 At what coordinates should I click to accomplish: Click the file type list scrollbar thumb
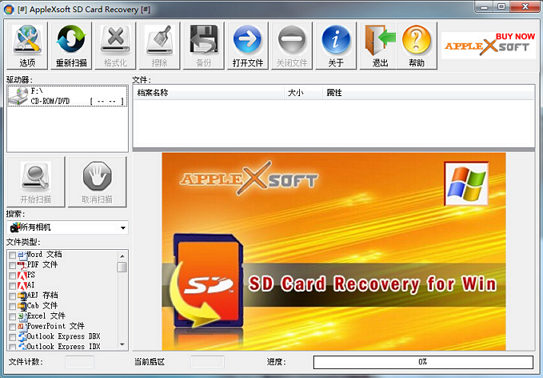(x=122, y=267)
